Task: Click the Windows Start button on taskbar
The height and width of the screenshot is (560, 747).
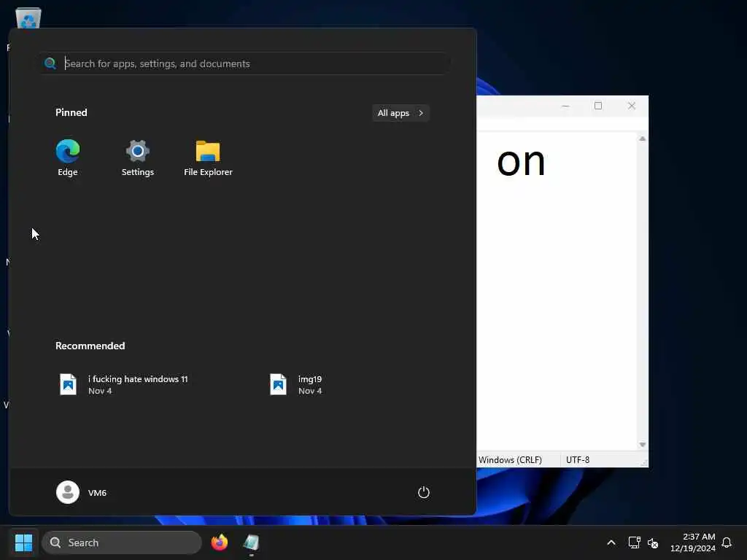Action: (23, 542)
